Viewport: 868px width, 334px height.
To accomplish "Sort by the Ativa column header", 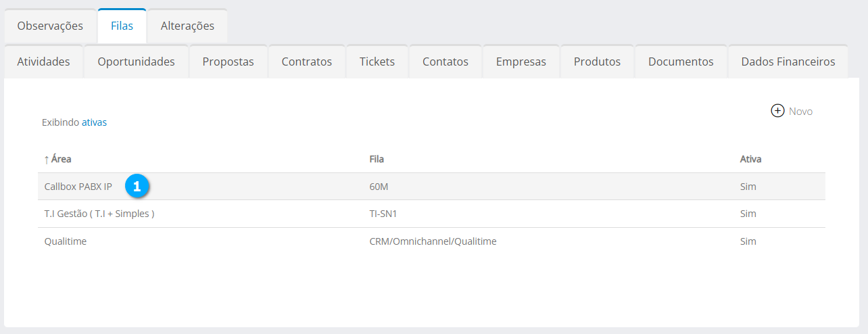I will pyautogui.click(x=750, y=160).
